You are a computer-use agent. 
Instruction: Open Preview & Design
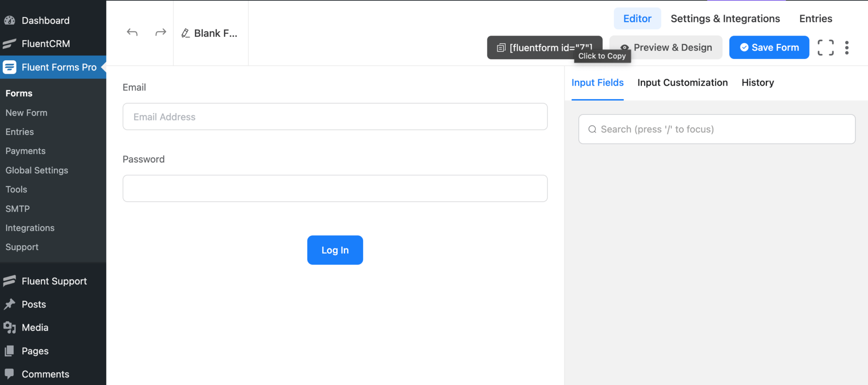(x=666, y=47)
